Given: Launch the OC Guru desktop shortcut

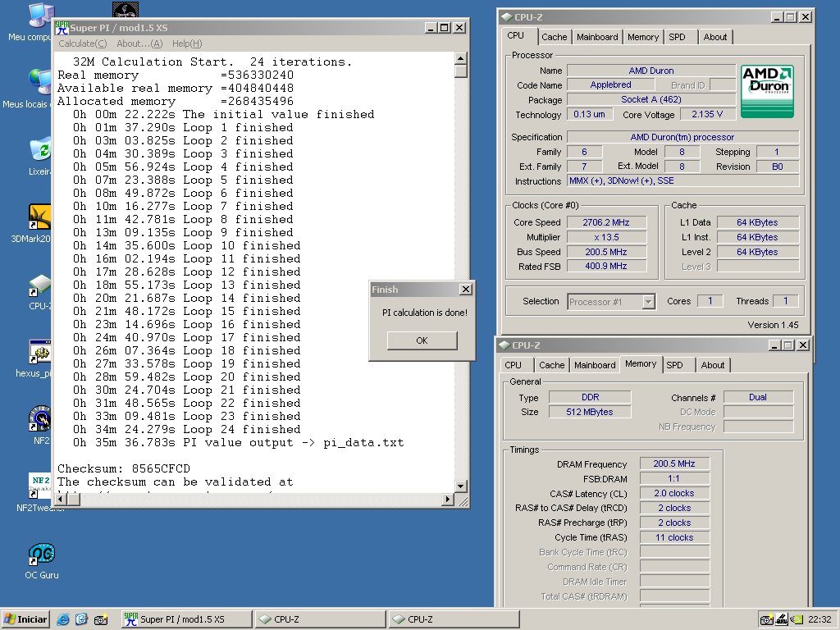Looking at the screenshot, I should click(41, 555).
